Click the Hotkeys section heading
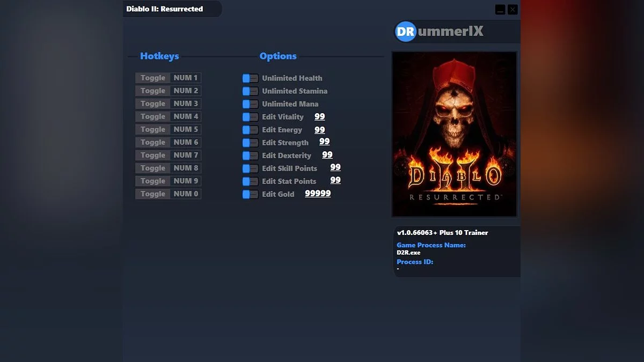Screen dimensions: 644x362 click(x=159, y=56)
